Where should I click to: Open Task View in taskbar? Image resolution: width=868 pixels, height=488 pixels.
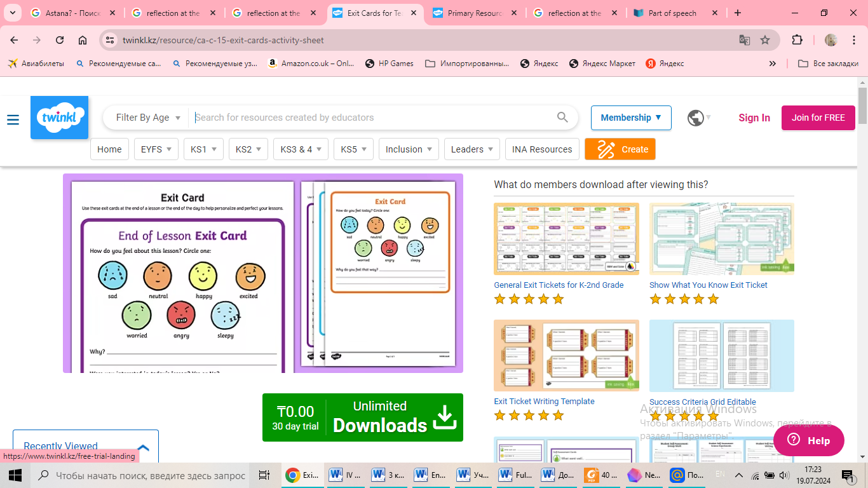point(264,475)
